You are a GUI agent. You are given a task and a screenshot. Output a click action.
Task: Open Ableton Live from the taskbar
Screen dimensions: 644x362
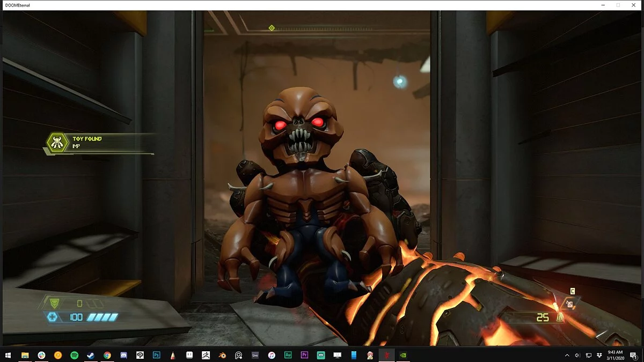tap(255, 355)
